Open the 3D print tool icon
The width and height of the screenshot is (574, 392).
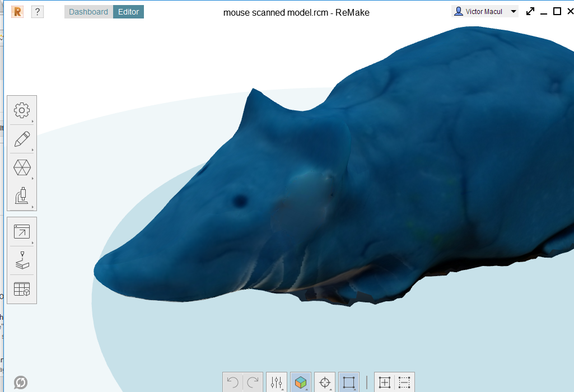(22, 260)
